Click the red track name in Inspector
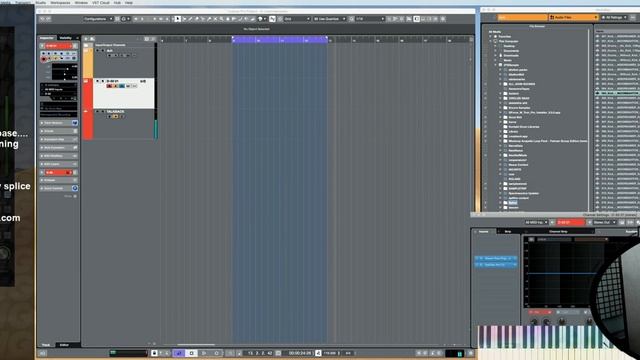The height and width of the screenshot is (360, 640). pos(58,46)
